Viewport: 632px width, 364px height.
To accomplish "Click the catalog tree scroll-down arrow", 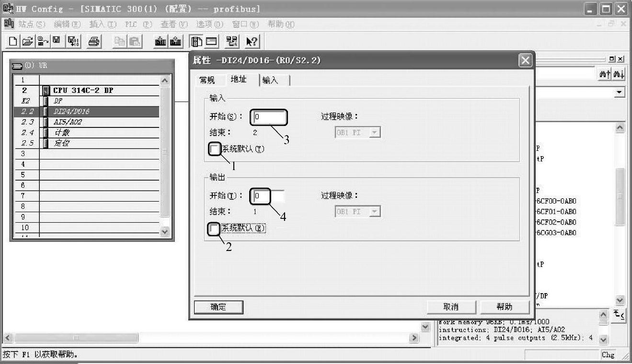I will click(620, 300).
